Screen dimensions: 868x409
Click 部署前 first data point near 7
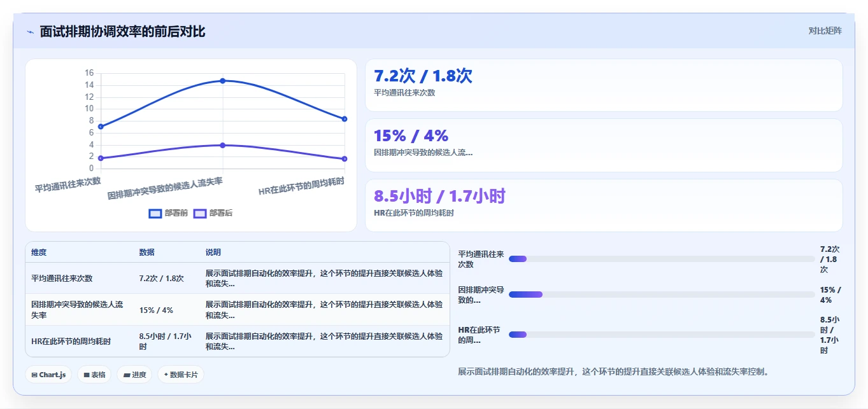tap(101, 127)
